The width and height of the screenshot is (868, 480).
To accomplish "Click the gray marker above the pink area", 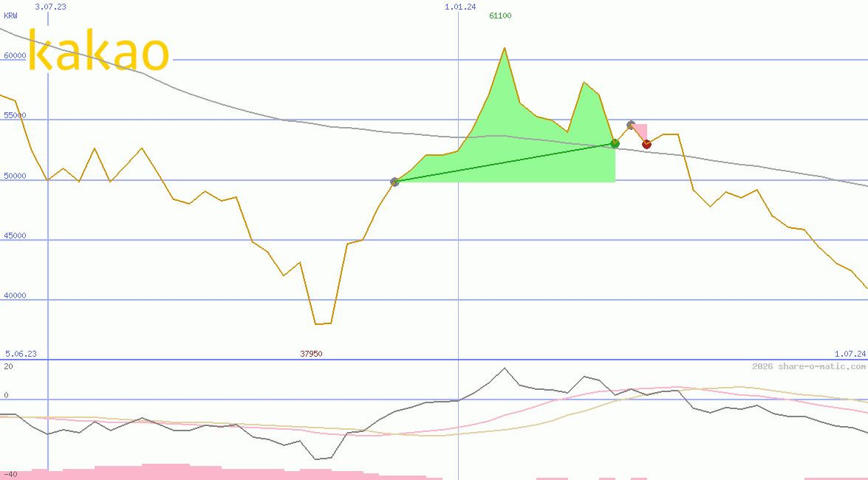I will pos(631,125).
